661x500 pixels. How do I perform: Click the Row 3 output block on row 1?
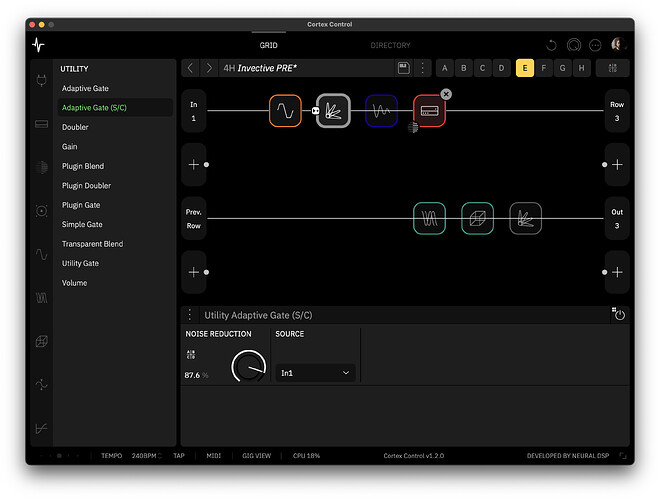pos(617,111)
